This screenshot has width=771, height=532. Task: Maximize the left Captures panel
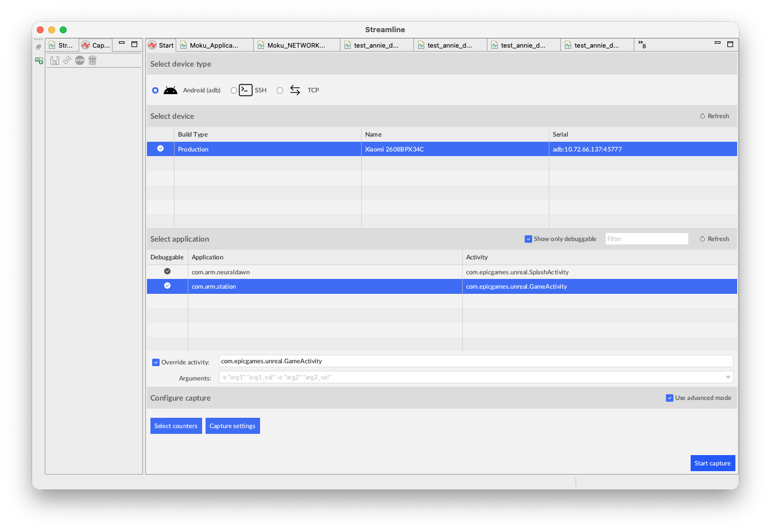click(134, 44)
